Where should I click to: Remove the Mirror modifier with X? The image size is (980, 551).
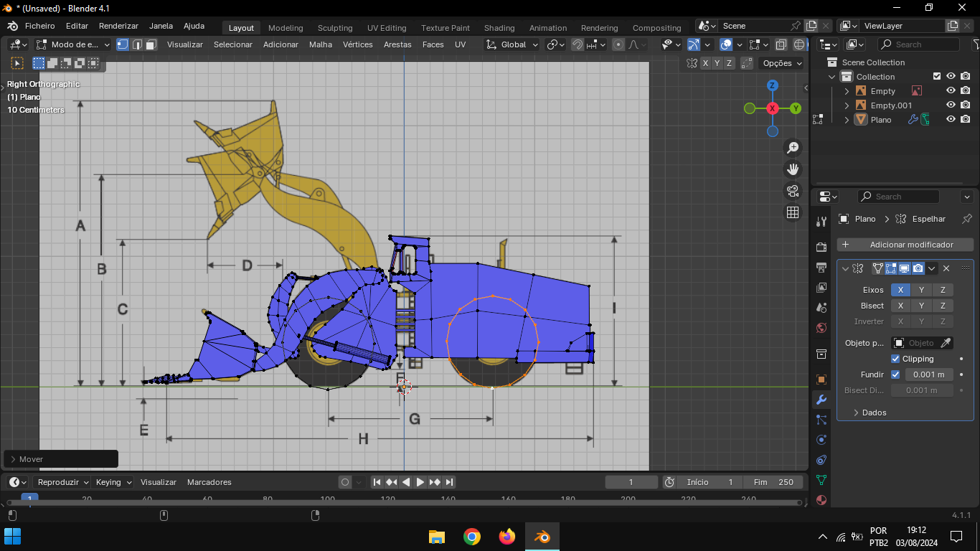click(946, 268)
